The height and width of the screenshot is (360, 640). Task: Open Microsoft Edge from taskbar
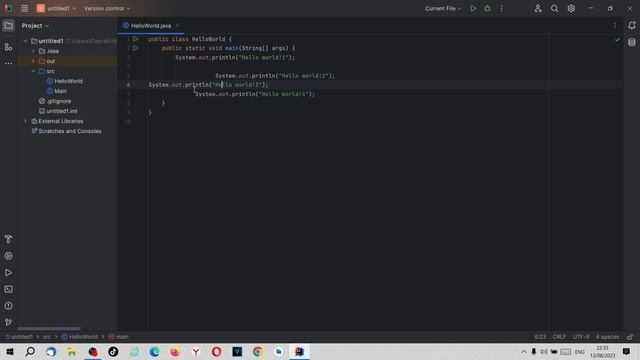tap(154, 351)
